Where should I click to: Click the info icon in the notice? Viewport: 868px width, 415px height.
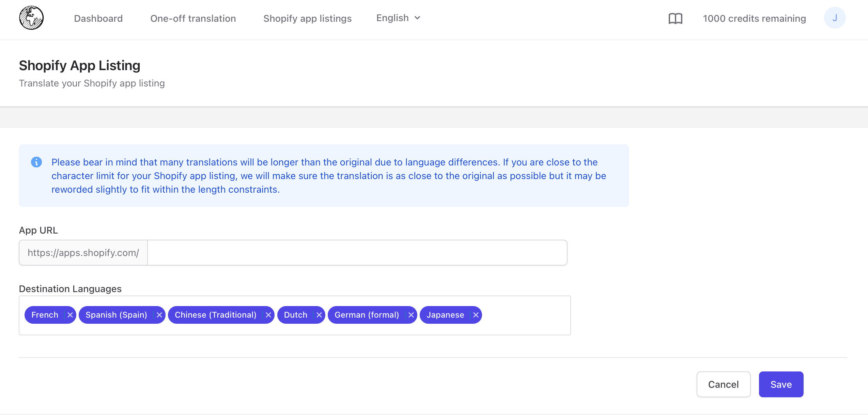36,162
